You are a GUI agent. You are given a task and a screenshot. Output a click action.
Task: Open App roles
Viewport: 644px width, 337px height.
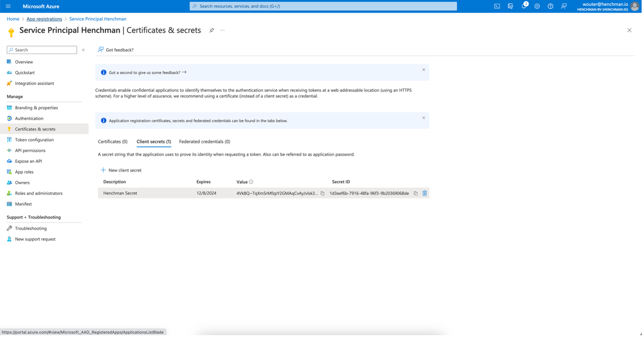24,172
